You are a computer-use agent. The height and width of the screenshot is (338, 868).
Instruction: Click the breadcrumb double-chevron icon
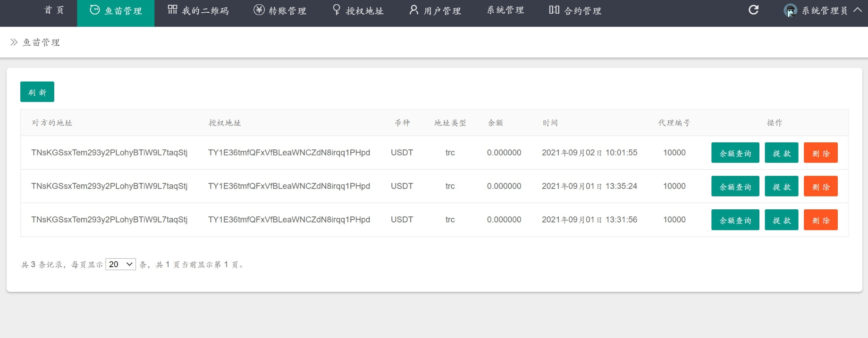click(14, 42)
